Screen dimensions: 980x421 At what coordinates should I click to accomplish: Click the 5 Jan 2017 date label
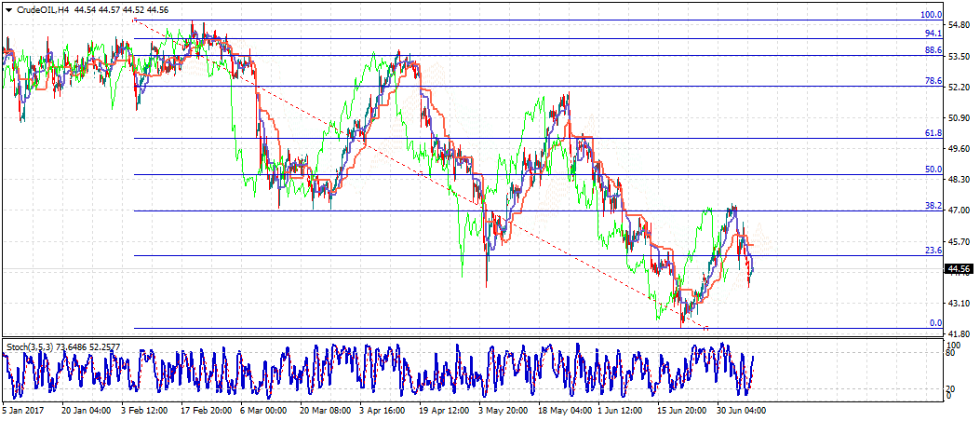point(22,408)
